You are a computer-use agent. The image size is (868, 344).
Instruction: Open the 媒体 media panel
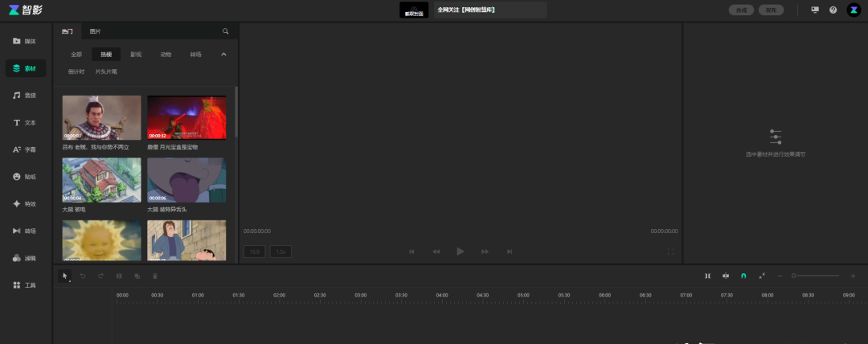pyautogui.click(x=26, y=41)
